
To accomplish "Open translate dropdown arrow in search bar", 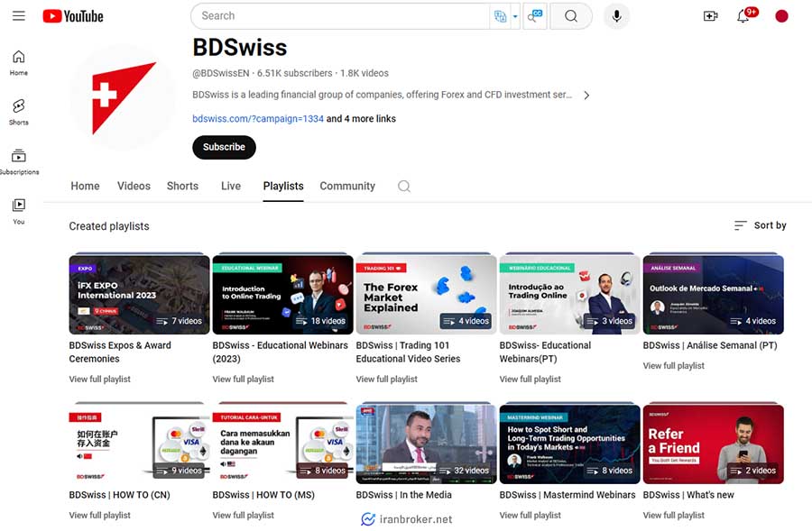I will tap(515, 16).
